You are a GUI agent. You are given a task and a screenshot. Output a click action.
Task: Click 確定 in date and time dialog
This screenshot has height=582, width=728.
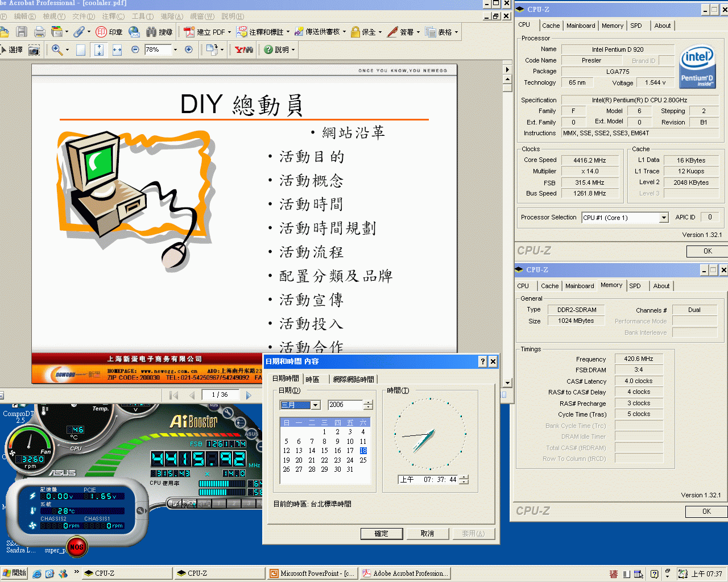(x=382, y=534)
